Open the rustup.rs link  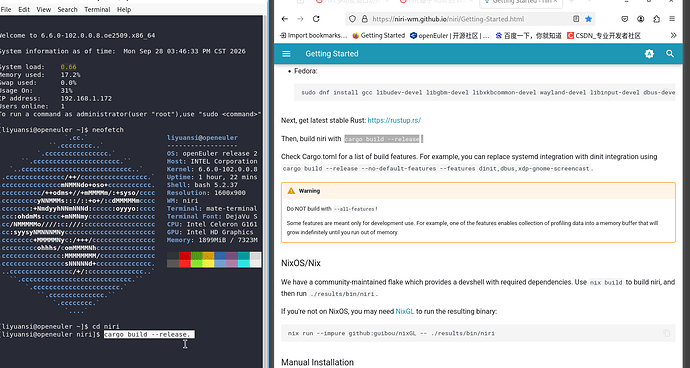394,120
